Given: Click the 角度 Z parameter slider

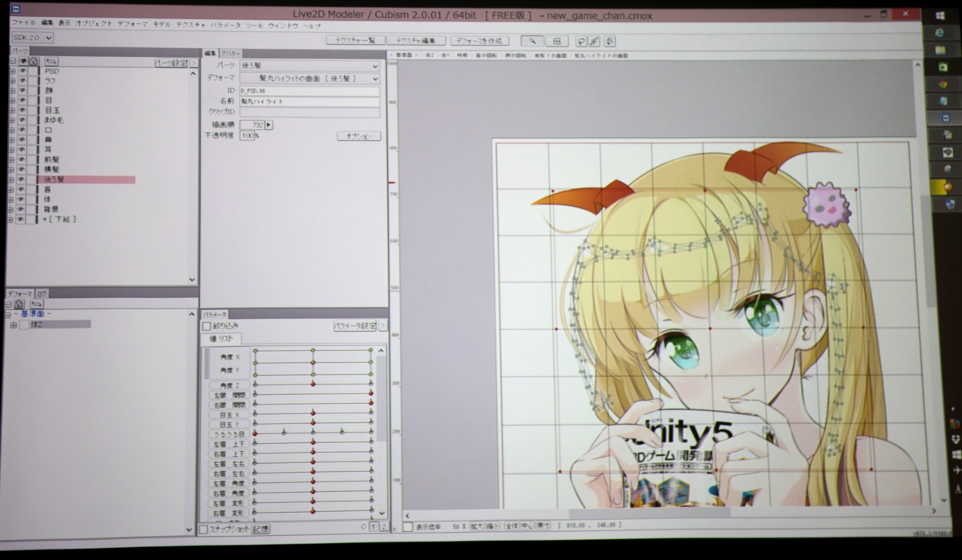Looking at the screenshot, I should [313, 385].
